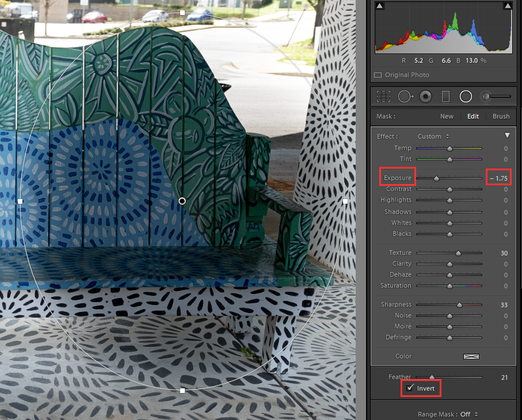The width and height of the screenshot is (522, 420).
Task: Select the Red Eye Correction tool
Action: click(x=425, y=96)
